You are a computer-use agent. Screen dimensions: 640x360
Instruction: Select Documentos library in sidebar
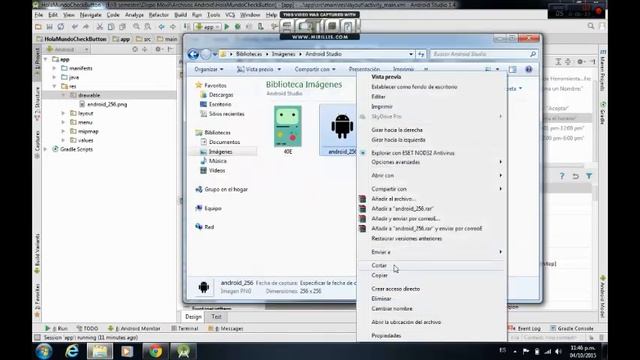pos(220,142)
